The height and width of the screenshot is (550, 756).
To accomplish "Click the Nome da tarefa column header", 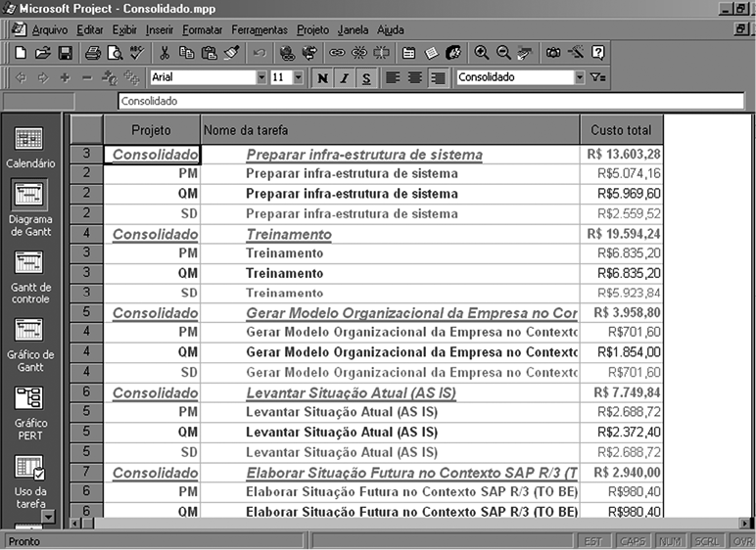I will pos(390,130).
